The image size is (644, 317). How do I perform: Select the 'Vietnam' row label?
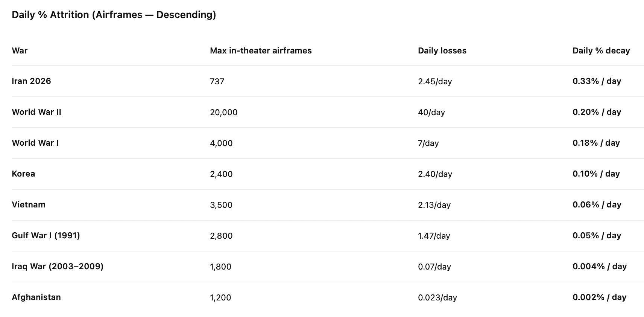click(29, 204)
